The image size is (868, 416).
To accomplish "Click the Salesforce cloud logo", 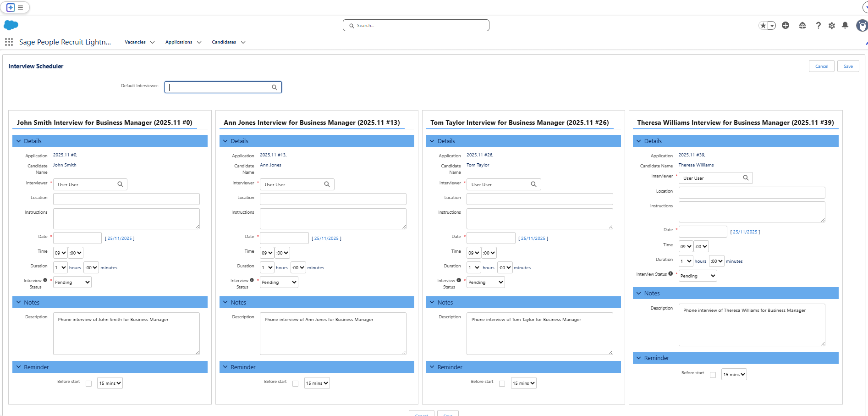I will click(x=11, y=25).
